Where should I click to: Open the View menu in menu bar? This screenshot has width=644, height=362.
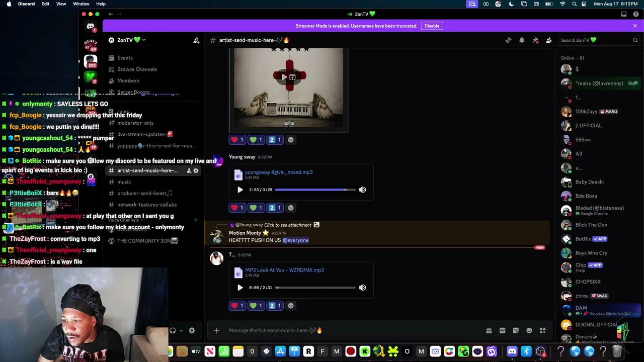pos(61,4)
